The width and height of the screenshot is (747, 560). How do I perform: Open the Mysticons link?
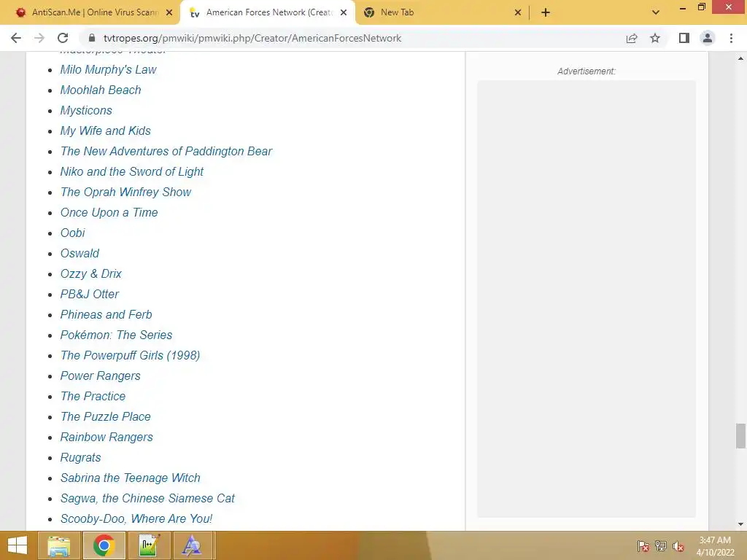[x=86, y=111]
